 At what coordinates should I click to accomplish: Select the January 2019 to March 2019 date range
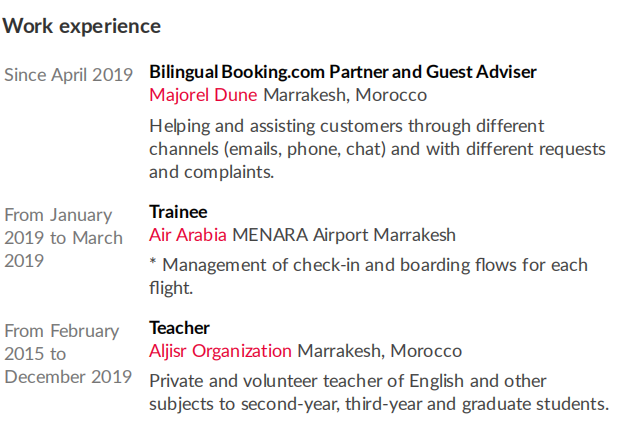click(64, 238)
